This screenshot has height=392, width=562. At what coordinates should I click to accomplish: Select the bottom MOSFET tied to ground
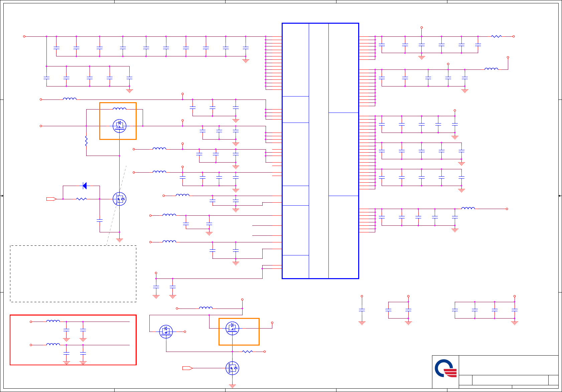pos(232,368)
